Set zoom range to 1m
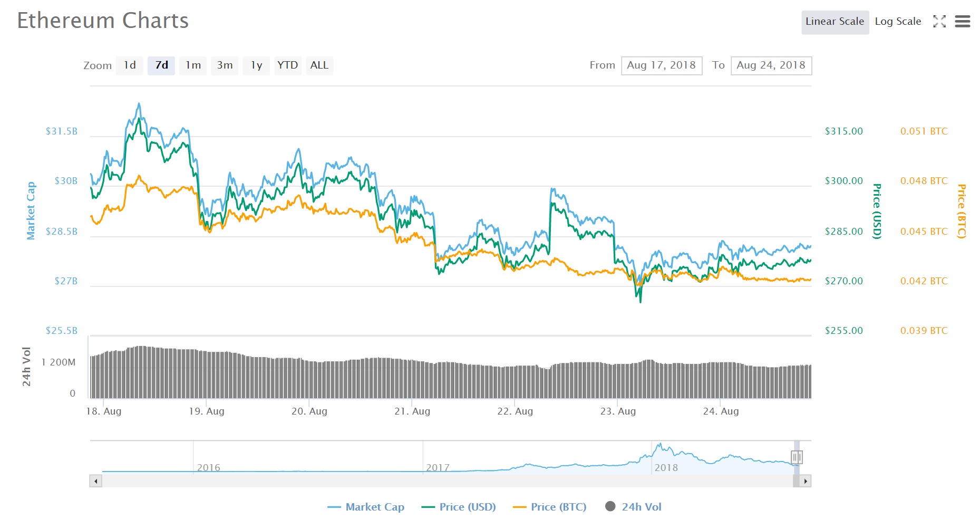The height and width of the screenshot is (519, 980). tap(193, 65)
